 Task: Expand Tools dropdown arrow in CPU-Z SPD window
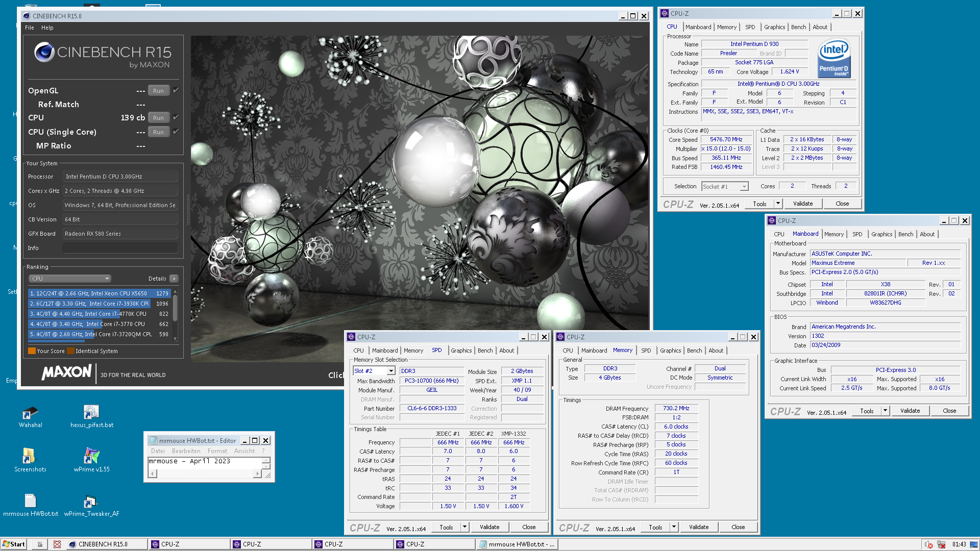pos(465,527)
